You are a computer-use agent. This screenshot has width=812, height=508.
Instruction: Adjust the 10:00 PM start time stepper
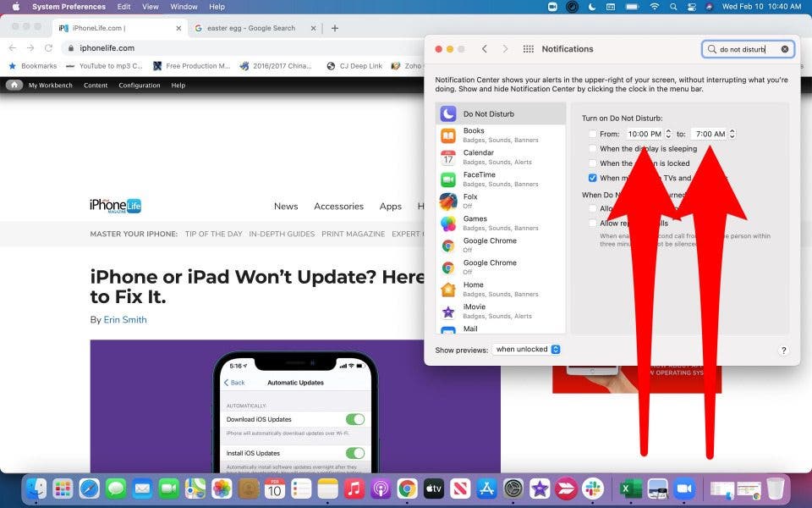click(x=668, y=134)
